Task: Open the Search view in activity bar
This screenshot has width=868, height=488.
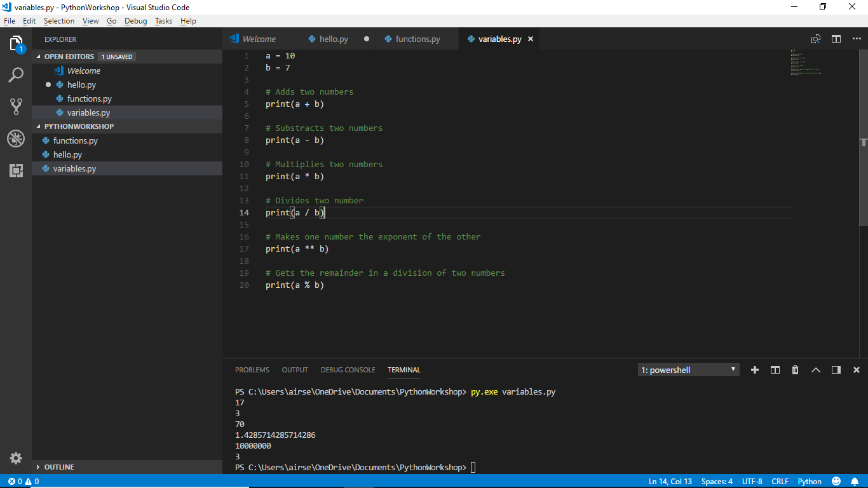Action: (16, 75)
